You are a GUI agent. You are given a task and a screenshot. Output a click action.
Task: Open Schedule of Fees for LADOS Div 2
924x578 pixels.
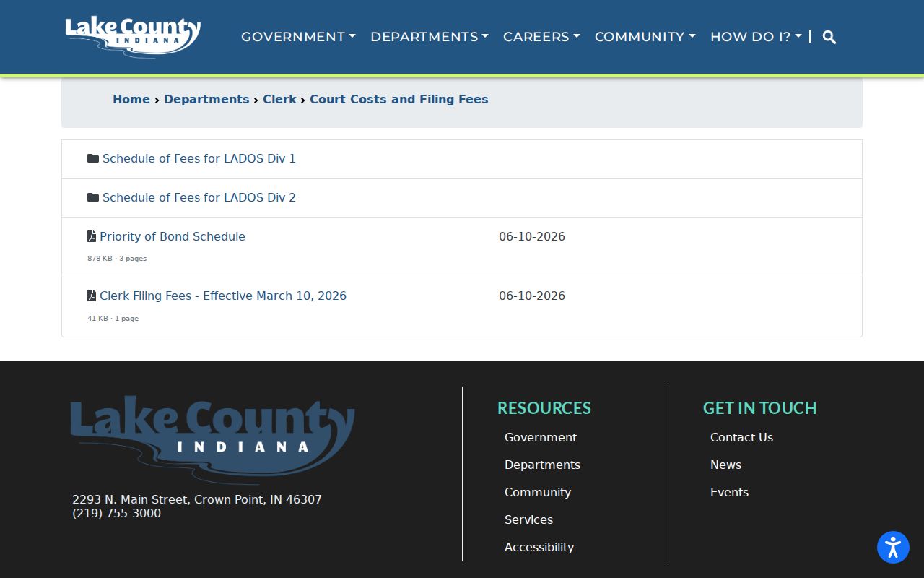click(199, 197)
